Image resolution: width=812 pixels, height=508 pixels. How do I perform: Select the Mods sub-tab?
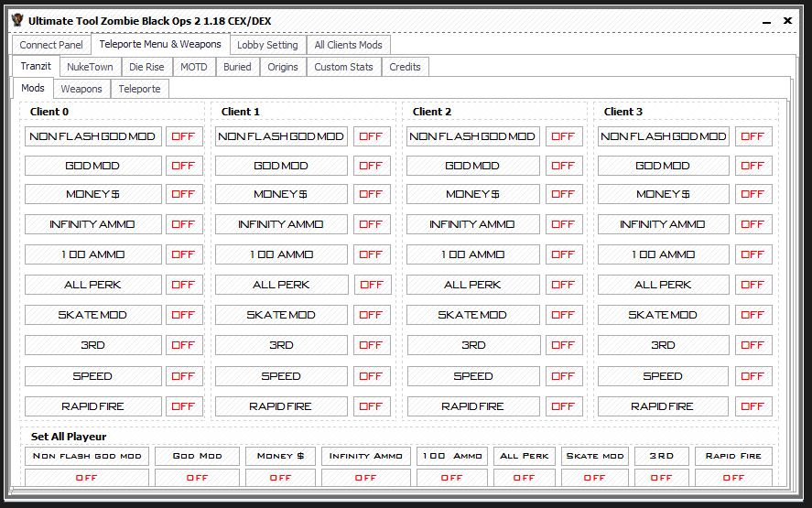tap(33, 88)
